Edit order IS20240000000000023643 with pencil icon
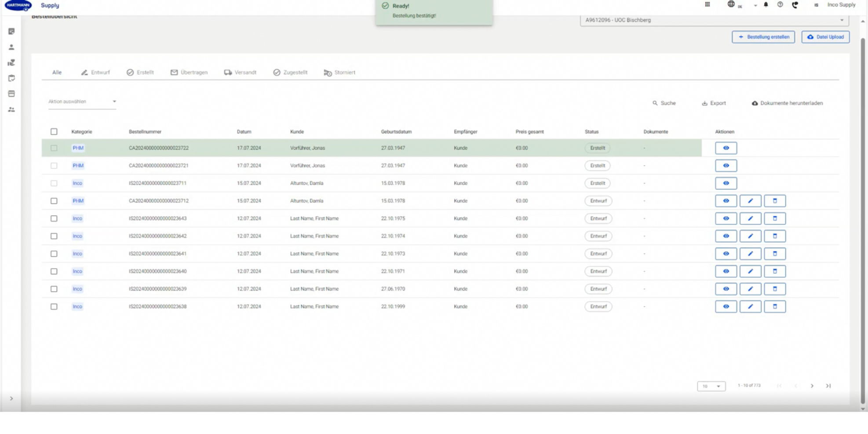868x434 pixels. 751,218
